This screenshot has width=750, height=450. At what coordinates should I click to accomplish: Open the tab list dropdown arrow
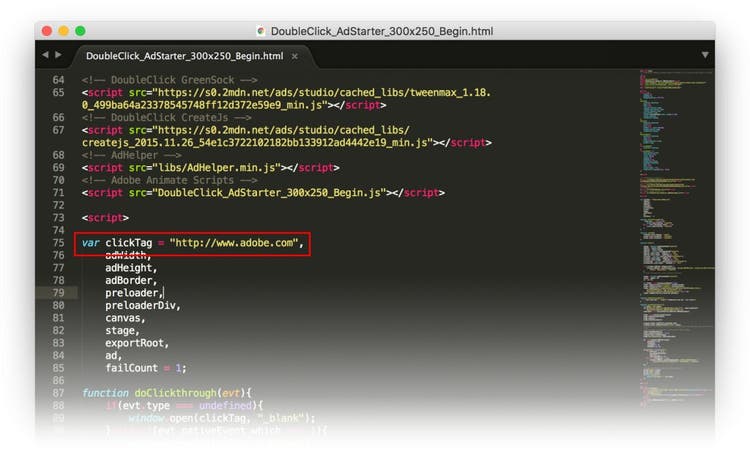point(704,55)
